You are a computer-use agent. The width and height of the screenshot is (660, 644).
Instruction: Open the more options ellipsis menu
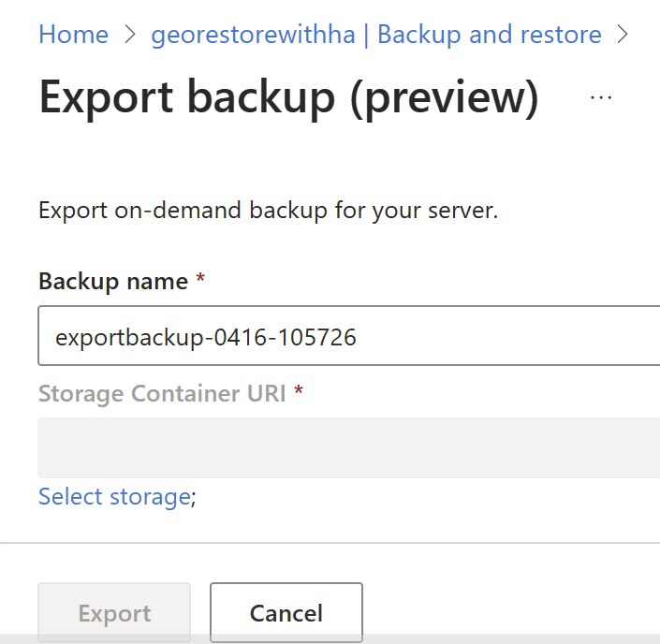[601, 97]
